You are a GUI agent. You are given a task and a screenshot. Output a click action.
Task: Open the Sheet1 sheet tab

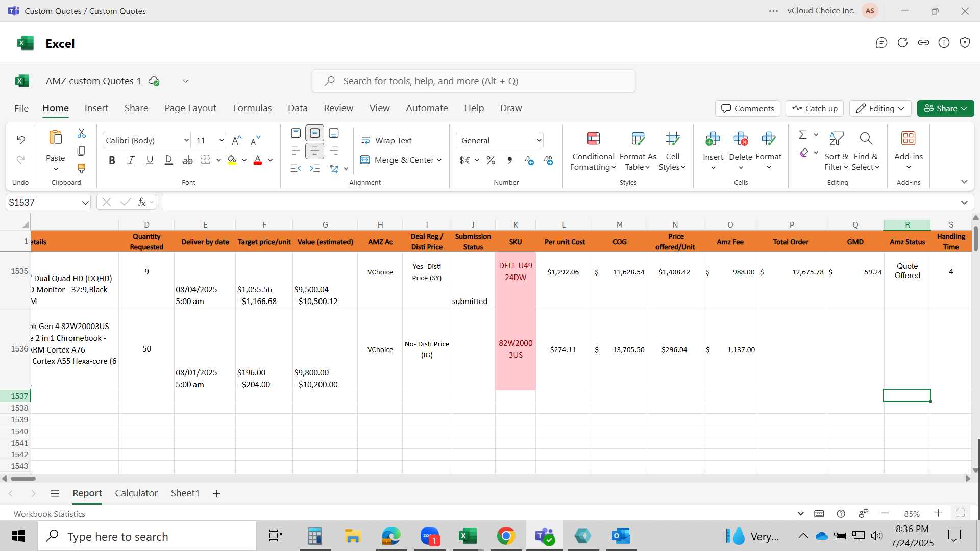185,493
